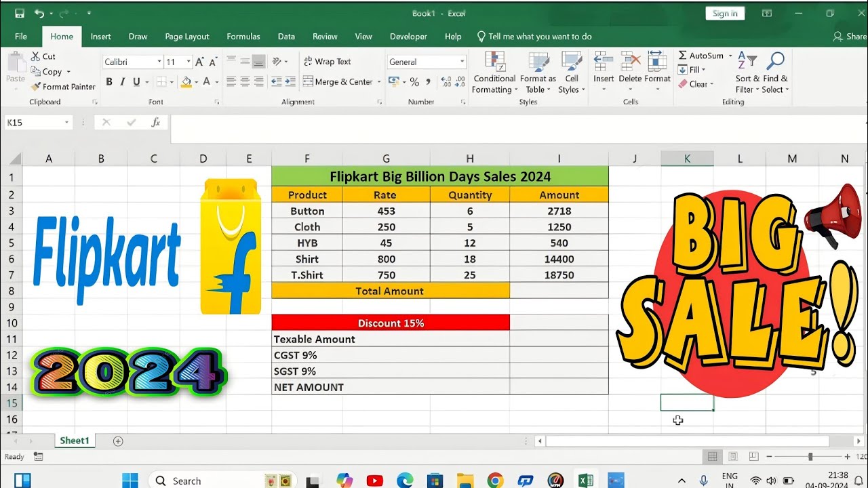868x488 pixels.
Task: Click the Fill Color paint bucket
Action: (x=186, y=82)
